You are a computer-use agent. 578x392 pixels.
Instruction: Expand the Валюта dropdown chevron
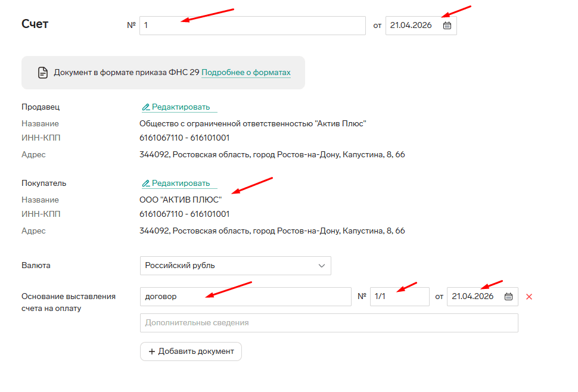[x=322, y=266]
